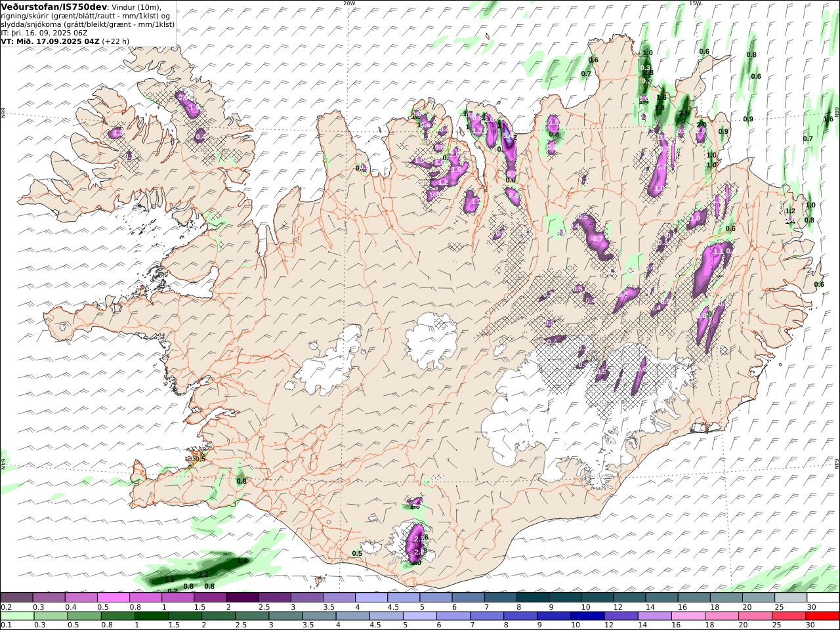Click the '20W' longitude label at the top

(x=349, y=3)
